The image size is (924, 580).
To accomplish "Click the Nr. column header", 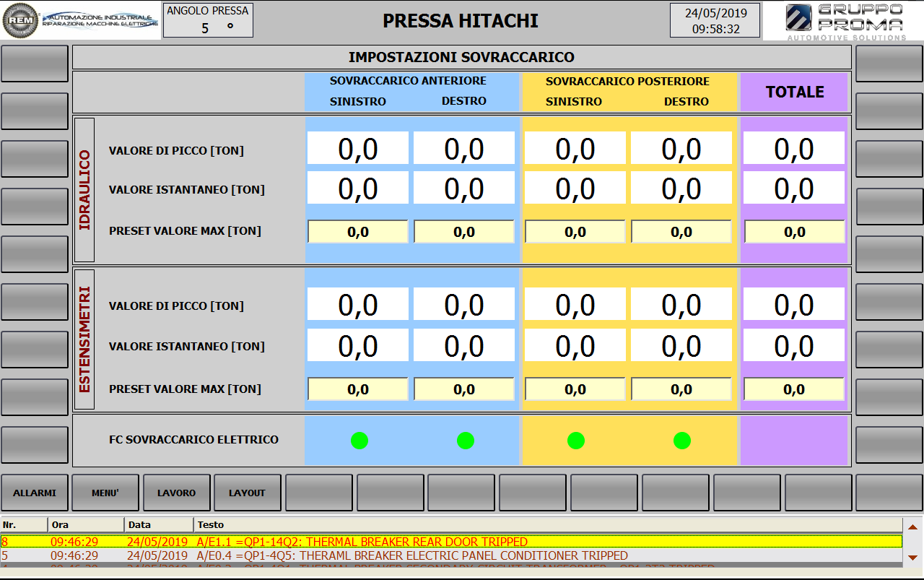I will 24,524.
